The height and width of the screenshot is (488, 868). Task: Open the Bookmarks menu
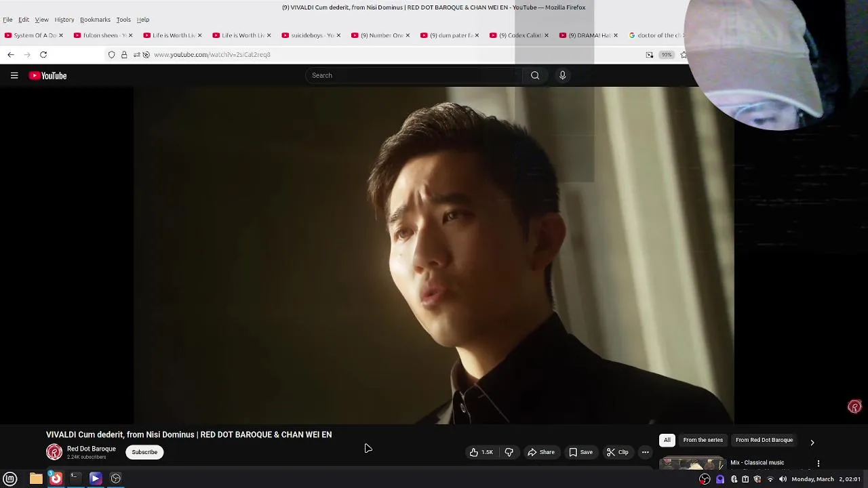[95, 20]
